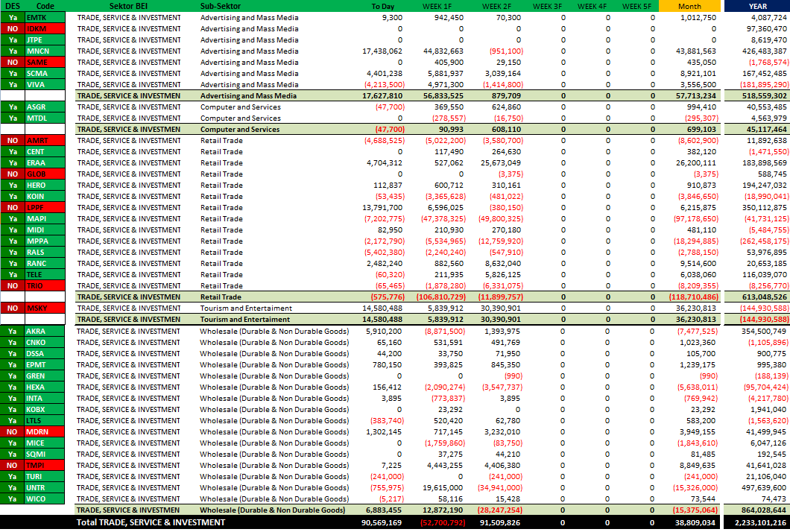Select the ERAA code cell
This screenshot has width=790, height=532.
(x=45, y=162)
